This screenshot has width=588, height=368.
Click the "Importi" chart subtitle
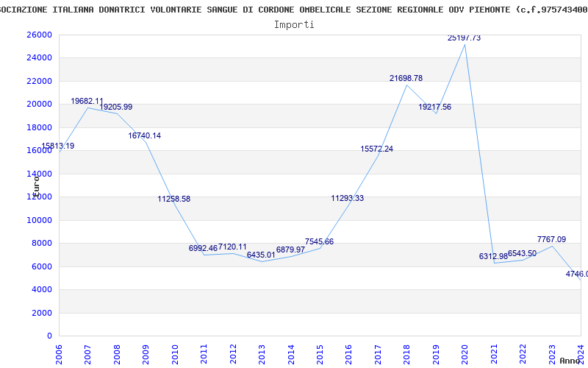[x=294, y=24]
